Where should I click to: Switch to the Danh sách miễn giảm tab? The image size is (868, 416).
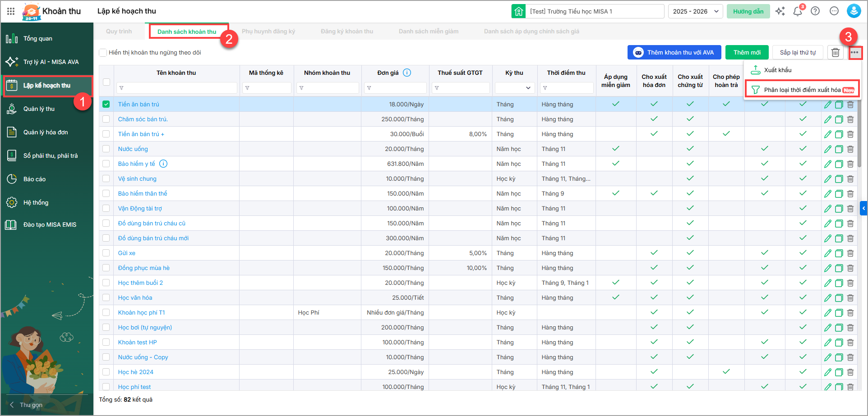coord(428,32)
